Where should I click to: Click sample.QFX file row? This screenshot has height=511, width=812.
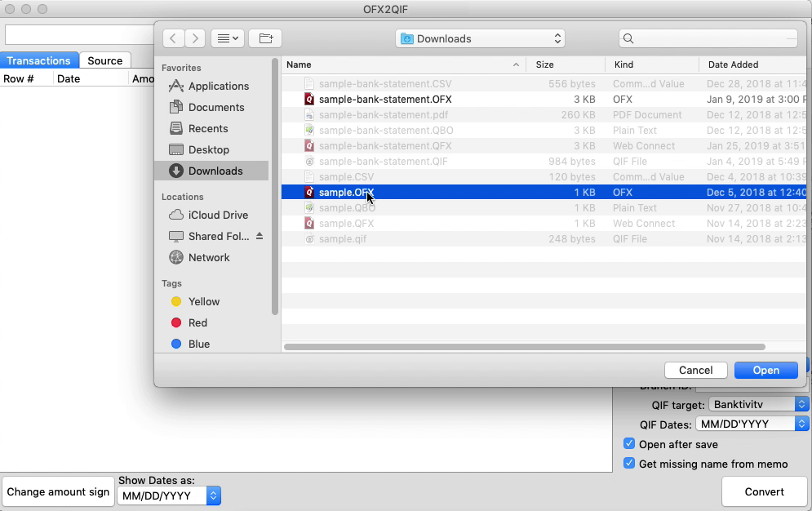coord(544,224)
